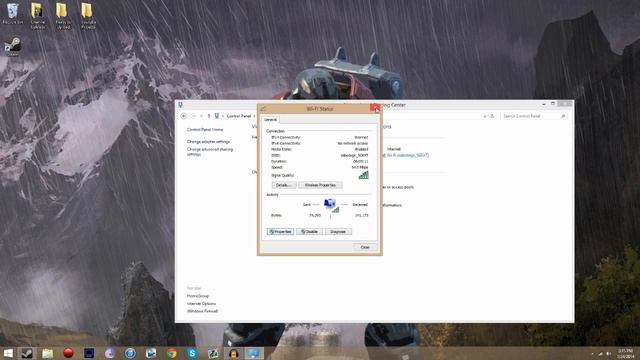The height and width of the screenshot is (360, 640).
Task: Click purple circular taskbar icon
Action: click(x=109, y=353)
